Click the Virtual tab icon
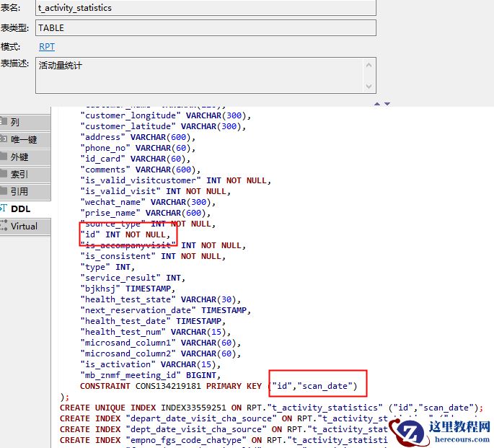This screenshot has width=494, height=448. point(4,225)
